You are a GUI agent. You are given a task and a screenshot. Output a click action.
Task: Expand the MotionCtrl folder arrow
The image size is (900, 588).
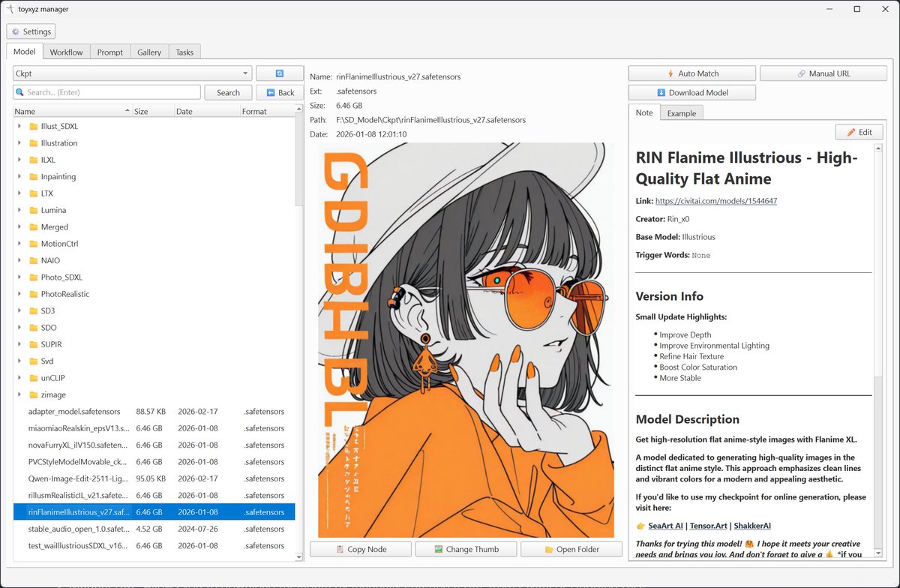click(x=19, y=244)
